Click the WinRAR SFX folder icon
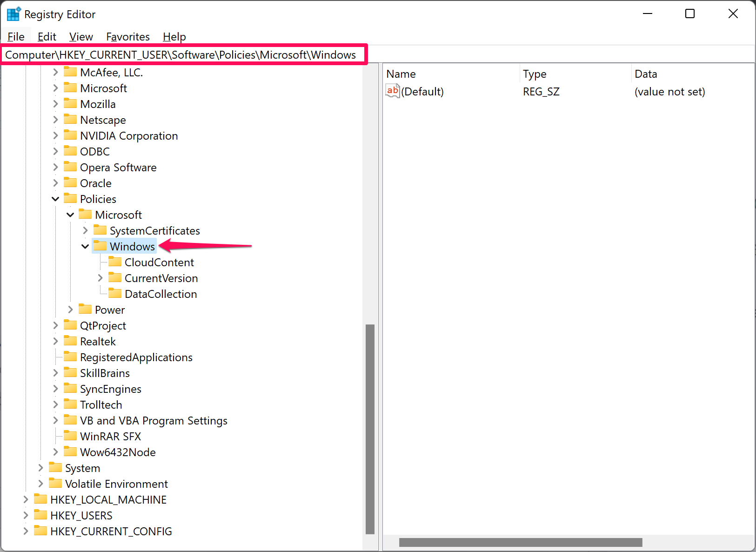This screenshot has width=756, height=552. pos(70,436)
